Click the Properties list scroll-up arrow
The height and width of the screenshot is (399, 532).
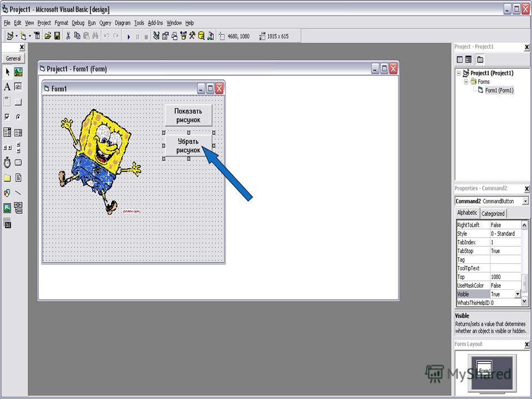click(x=525, y=224)
